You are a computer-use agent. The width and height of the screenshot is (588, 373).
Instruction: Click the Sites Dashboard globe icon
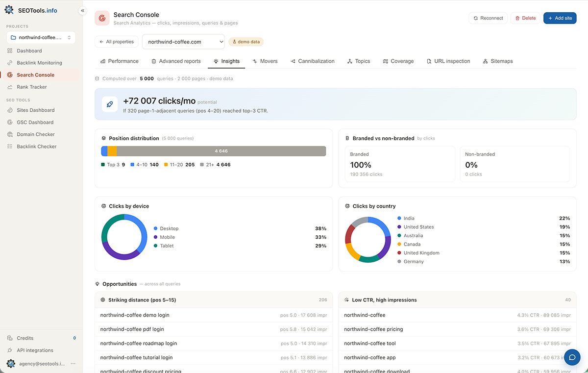(x=10, y=110)
